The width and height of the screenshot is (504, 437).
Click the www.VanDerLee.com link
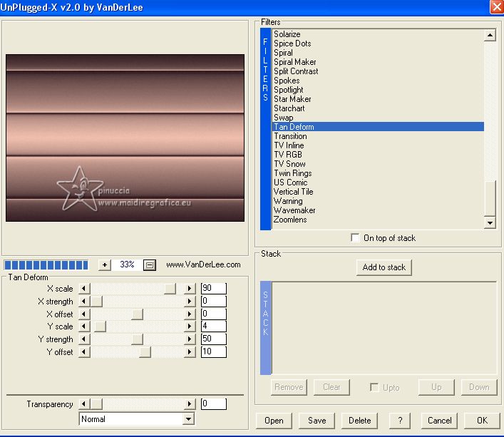[x=203, y=264]
